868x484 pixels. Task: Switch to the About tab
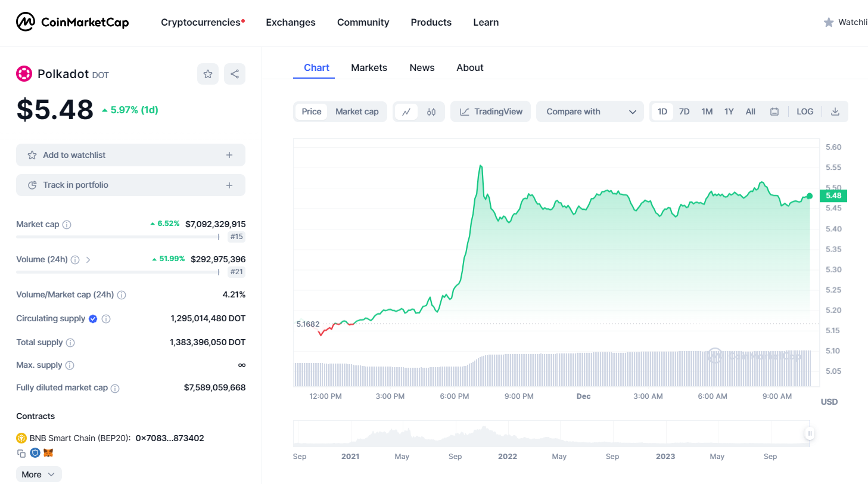[470, 68]
